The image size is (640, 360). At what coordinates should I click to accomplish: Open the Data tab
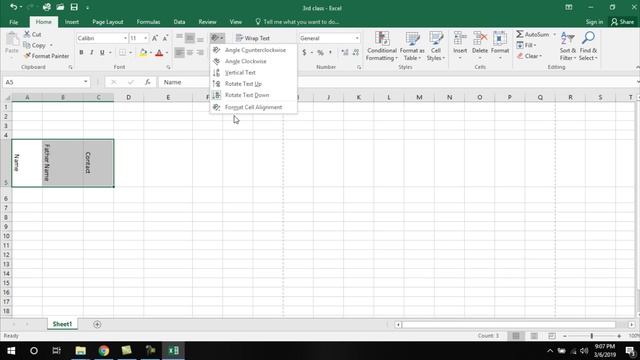tap(179, 22)
